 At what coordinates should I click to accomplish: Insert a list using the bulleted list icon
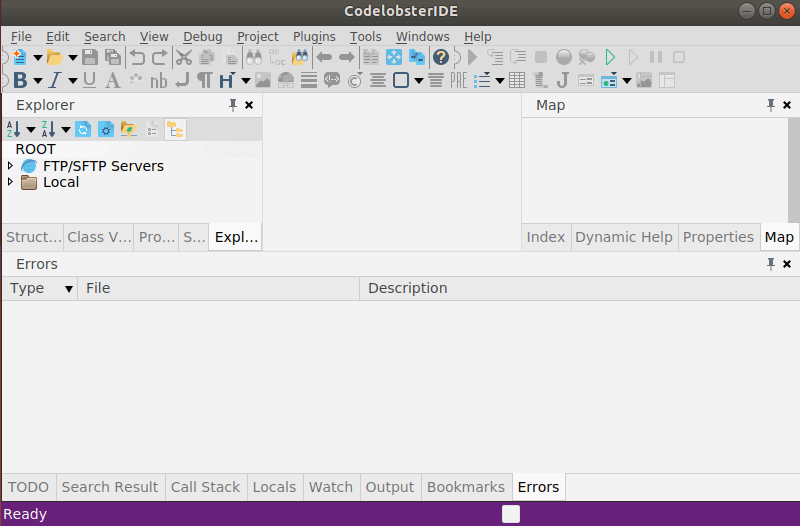pyautogui.click(x=482, y=81)
